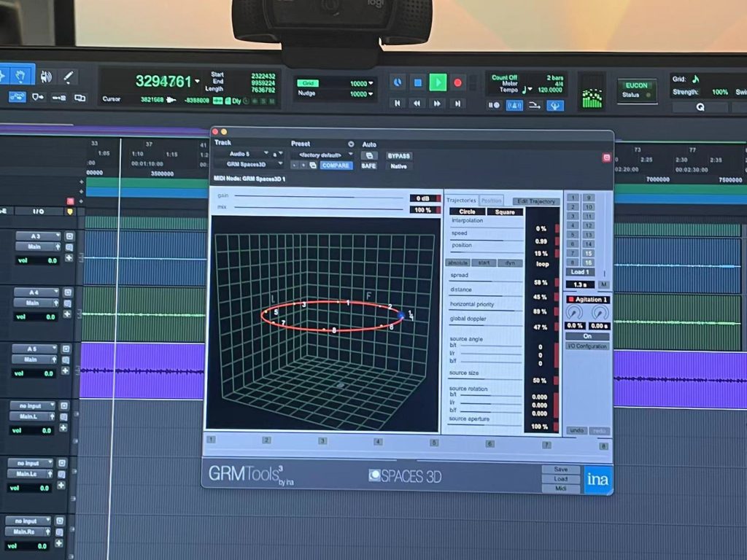Enable the absolute mode button

[457, 262]
